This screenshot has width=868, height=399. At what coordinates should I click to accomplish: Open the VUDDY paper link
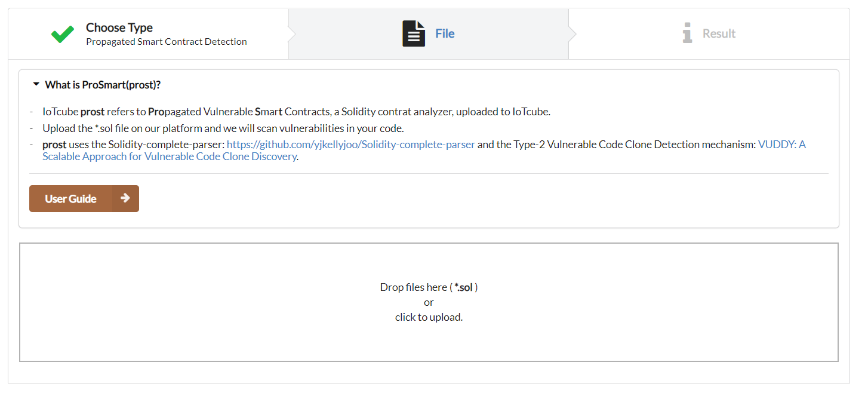click(x=781, y=145)
